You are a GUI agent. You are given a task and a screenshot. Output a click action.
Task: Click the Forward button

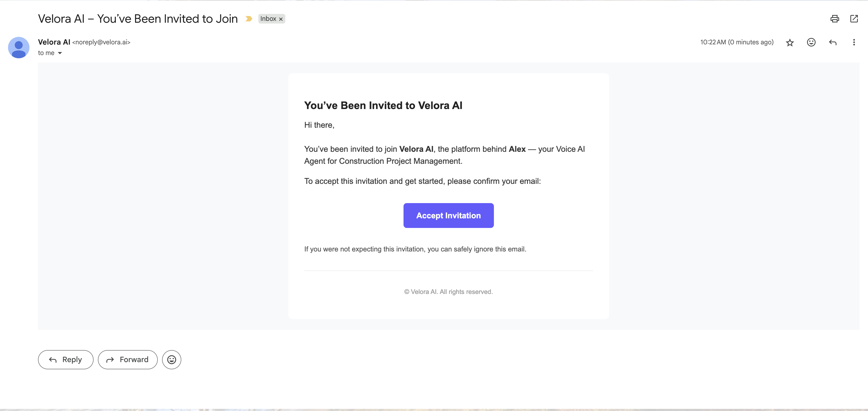[128, 359]
